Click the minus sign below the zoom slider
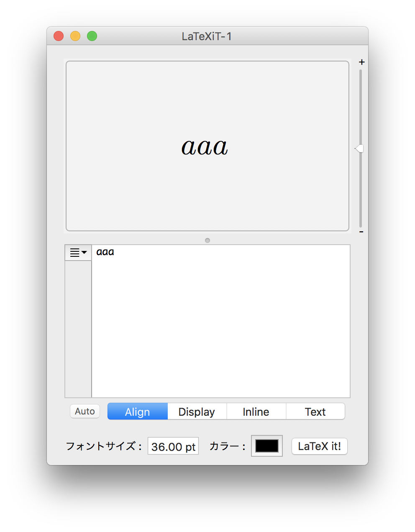Viewport: 415px width, 532px height. [x=361, y=232]
